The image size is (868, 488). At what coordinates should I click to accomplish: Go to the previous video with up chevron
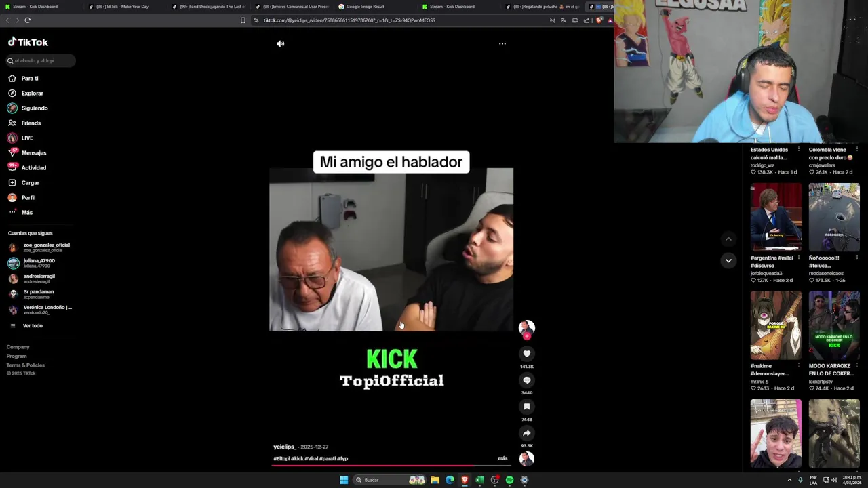(x=728, y=239)
